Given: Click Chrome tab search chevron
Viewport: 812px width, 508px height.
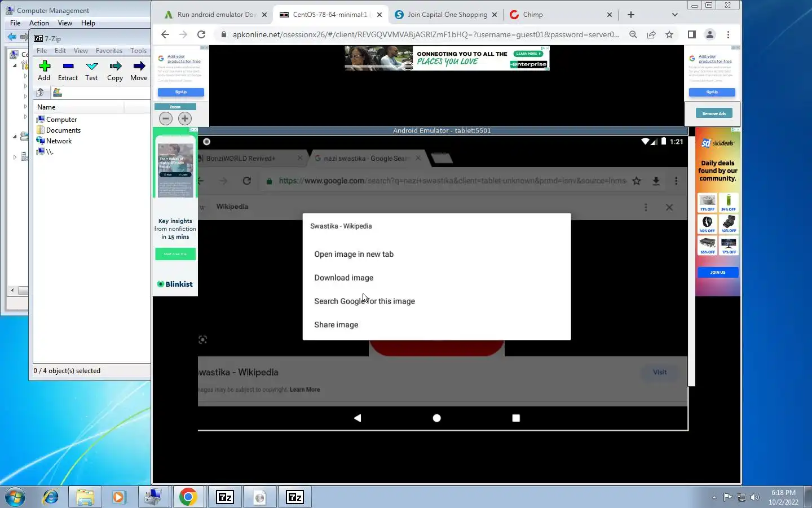Looking at the screenshot, I should (674, 15).
